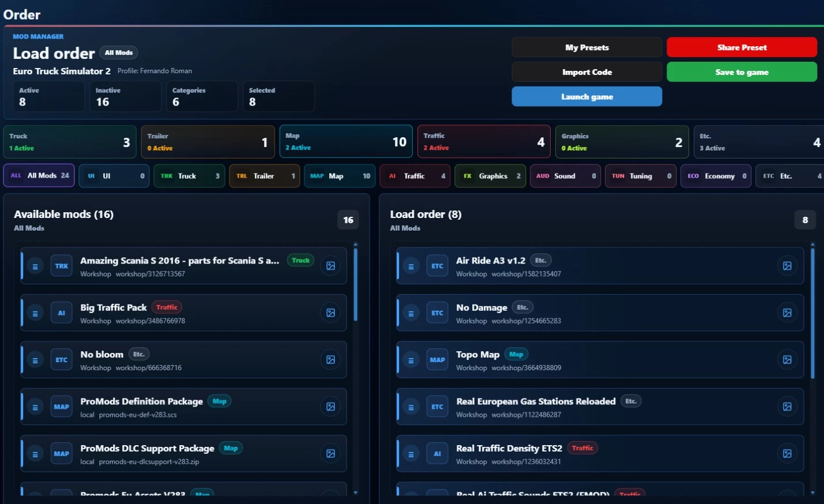
Task: Click image icon for Big Traffic Pack
Action: (x=330, y=313)
